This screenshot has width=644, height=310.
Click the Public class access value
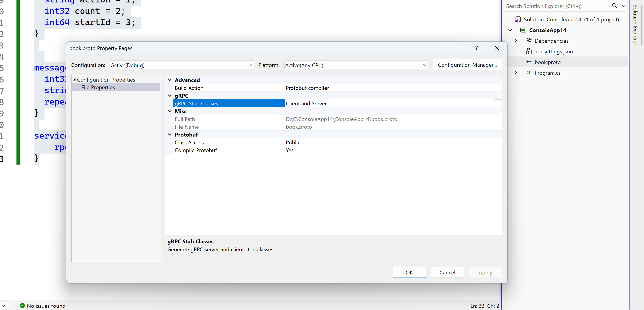coord(293,142)
